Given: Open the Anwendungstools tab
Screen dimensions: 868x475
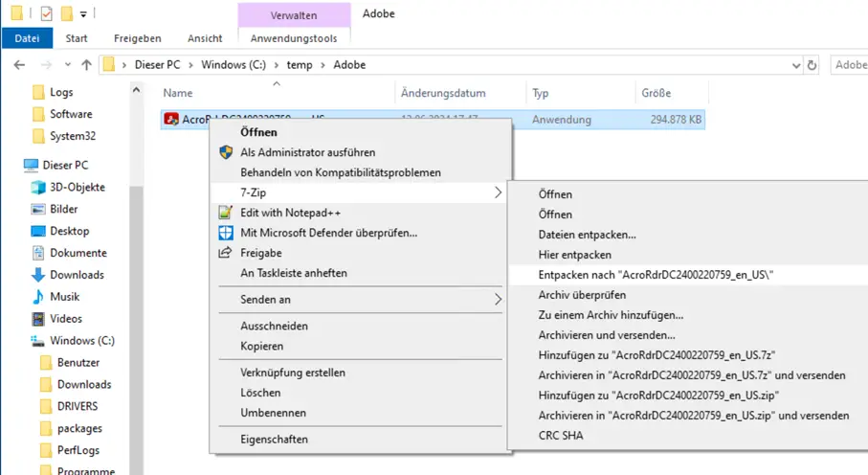Looking at the screenshot, I should click(294, 38).
